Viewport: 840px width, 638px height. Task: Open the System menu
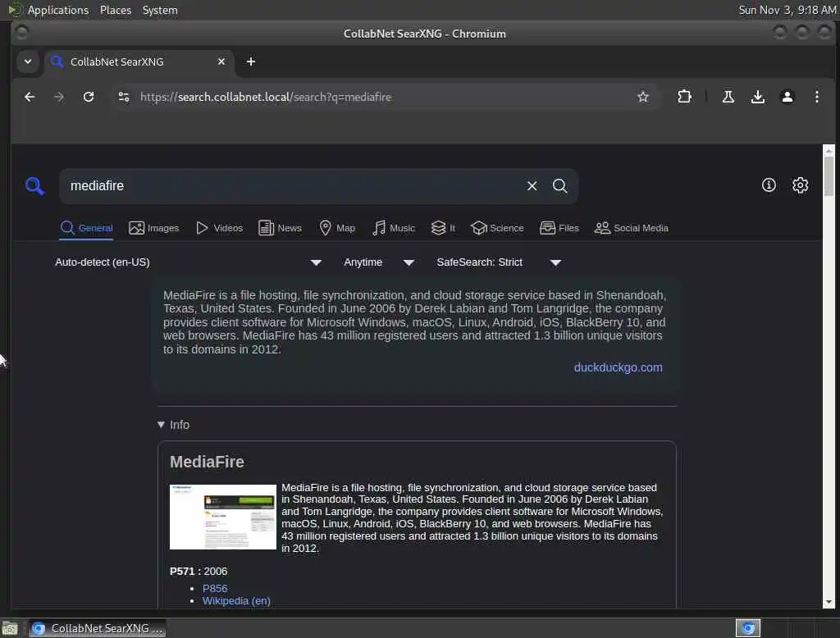click(x=160, y=10)
